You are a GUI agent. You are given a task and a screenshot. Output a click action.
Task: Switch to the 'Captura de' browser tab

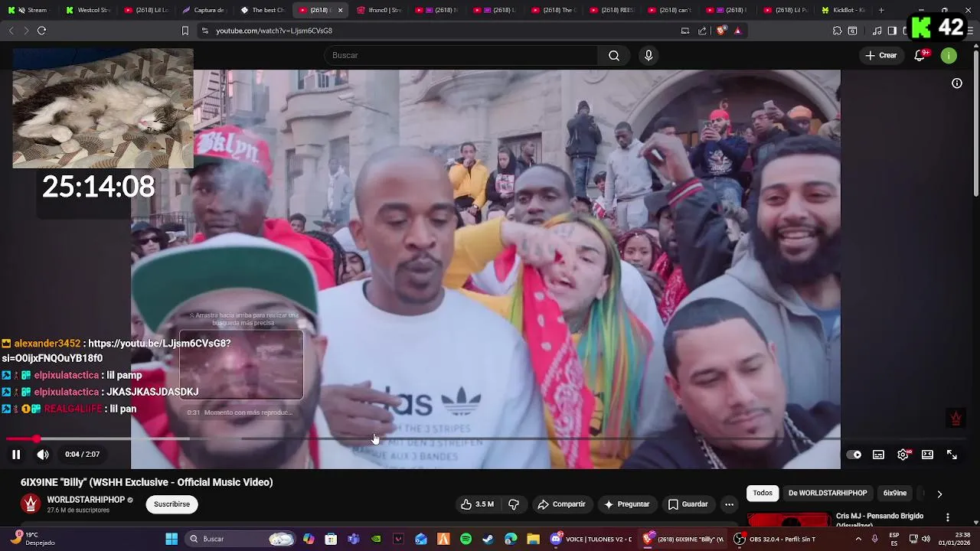pyautogui.click(x=204, y=10)
